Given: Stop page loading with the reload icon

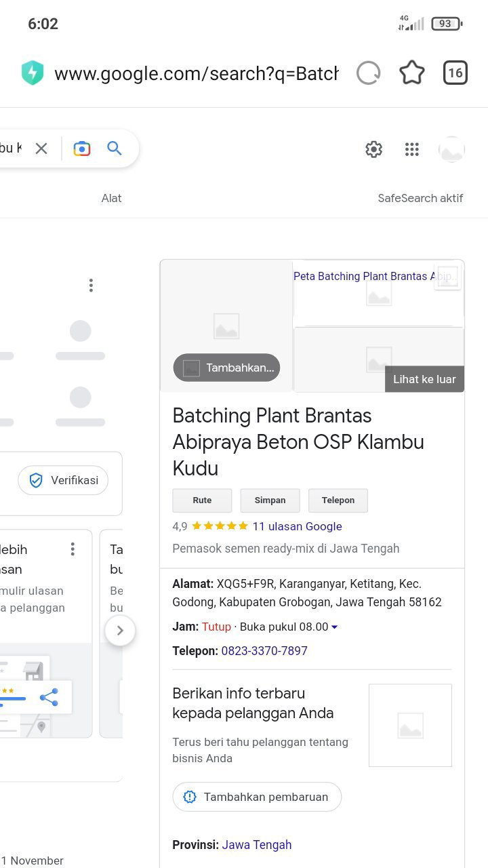Looking at the screenshot, I should click(368, 73).
